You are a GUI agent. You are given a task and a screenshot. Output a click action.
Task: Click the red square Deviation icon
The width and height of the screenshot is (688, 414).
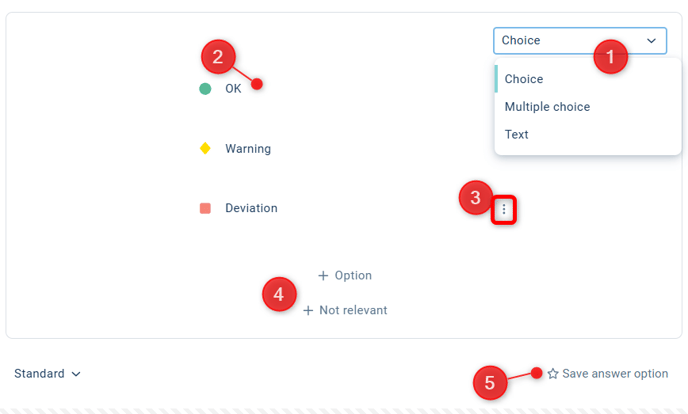[205, 209]
